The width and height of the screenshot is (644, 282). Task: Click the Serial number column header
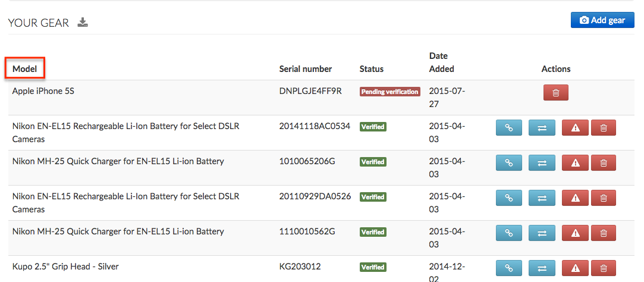[305, 69]
